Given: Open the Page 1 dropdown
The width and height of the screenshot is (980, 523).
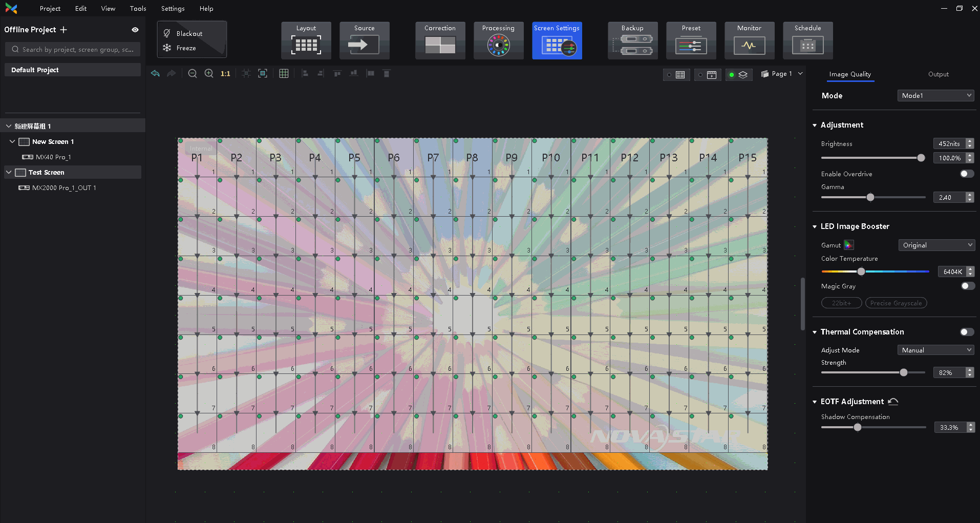Looking at the screenshot, I should pyautogui.click(x=782, y=74).
